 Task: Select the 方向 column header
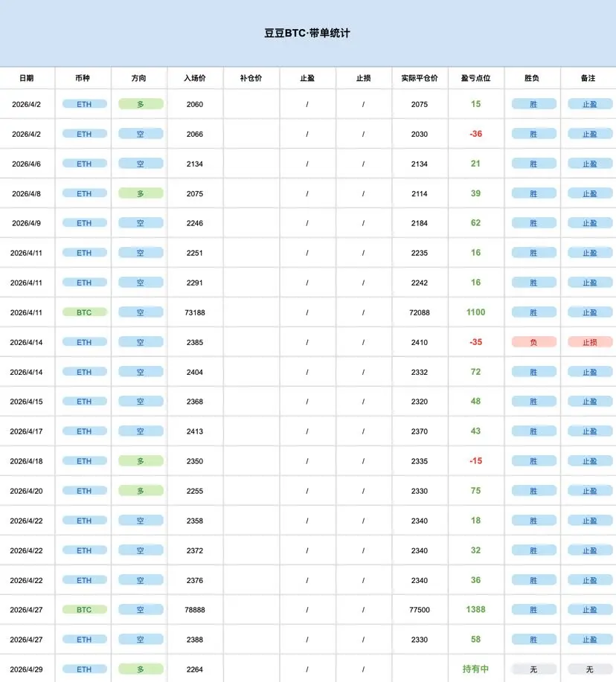[x=139, y=78]
